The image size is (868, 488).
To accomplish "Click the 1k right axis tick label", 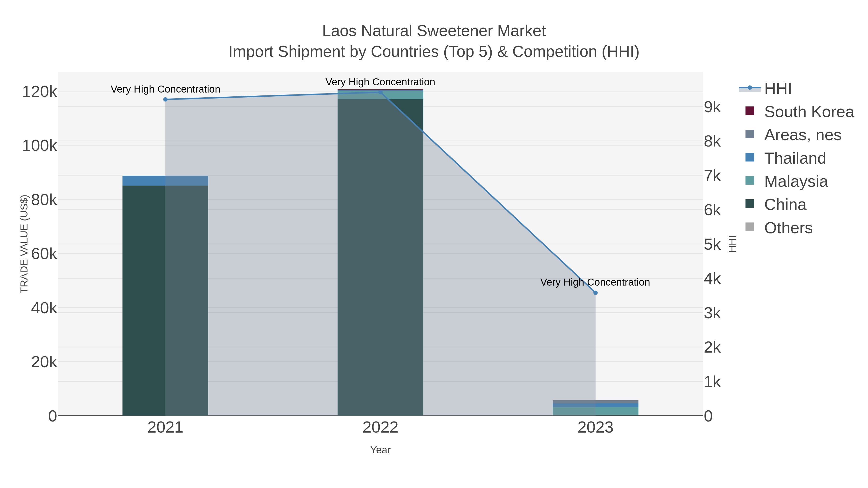I will [x=712, y=382].
